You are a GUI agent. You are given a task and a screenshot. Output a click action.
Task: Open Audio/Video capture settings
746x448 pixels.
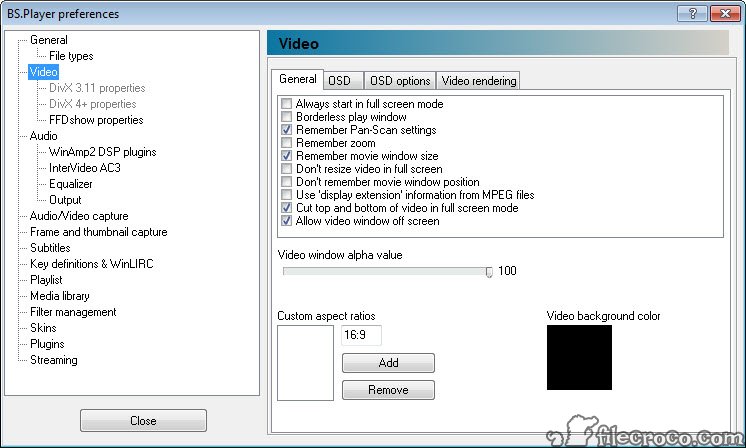click(x=79, y=216)
